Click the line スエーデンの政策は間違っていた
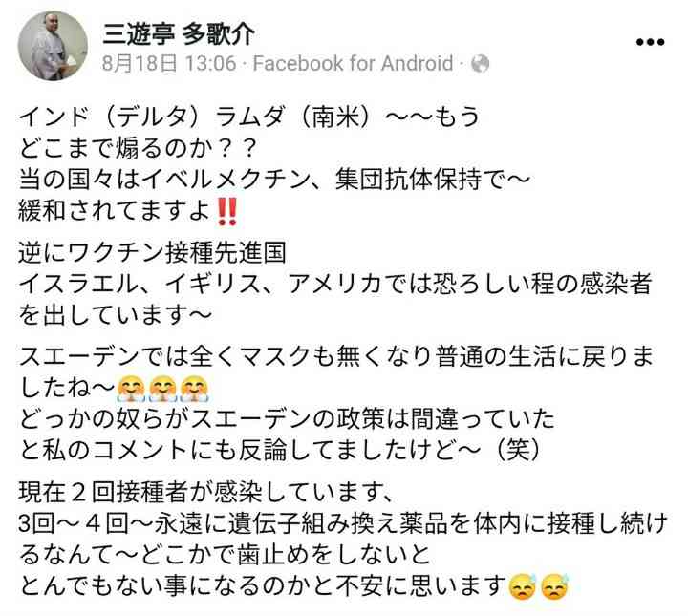 (287, 418)
